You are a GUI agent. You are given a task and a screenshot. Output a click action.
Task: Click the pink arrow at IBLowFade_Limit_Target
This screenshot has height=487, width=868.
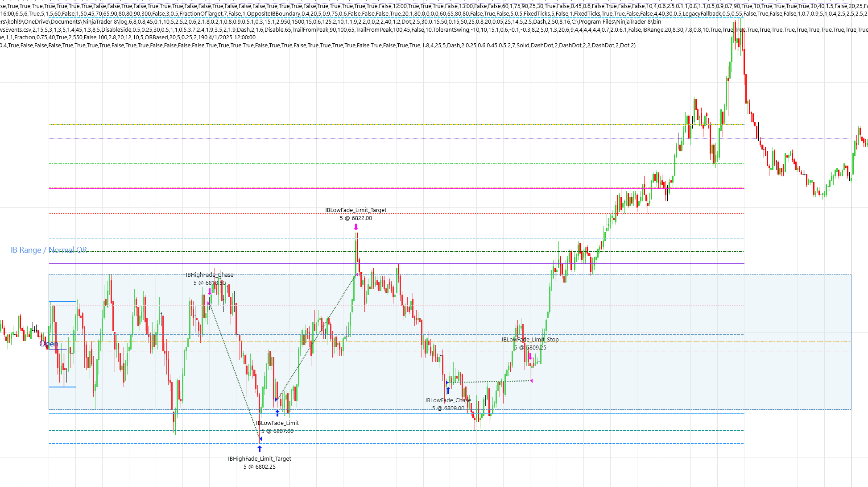[356, 228]
